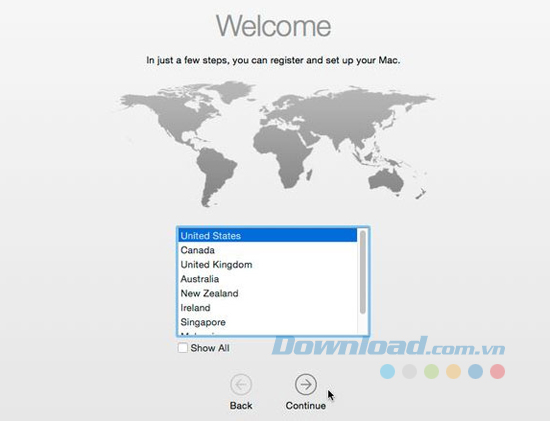This screenshot has height=421, width=550.
Task: Select United Kingdom in the list
Action: pyautogui.click(x=268, y=265)
